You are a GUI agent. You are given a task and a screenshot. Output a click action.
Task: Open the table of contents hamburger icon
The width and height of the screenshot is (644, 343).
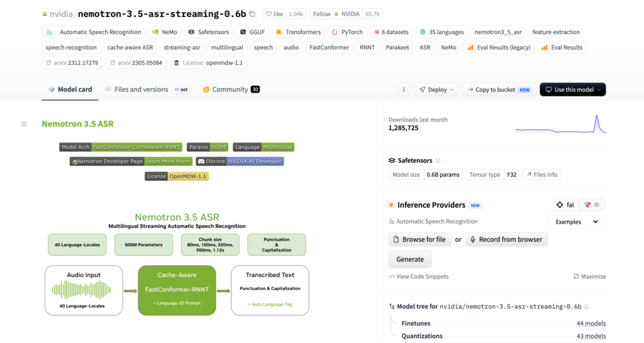24,124
